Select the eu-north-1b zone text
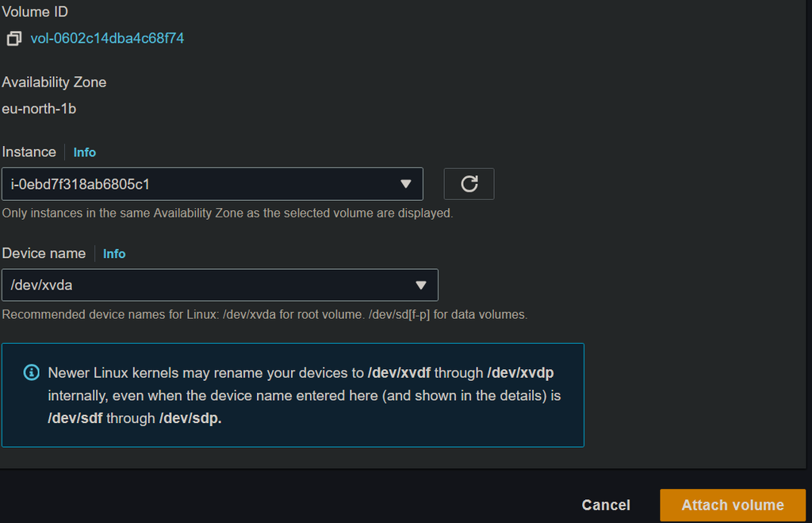The height and width of the screenshot is (523, 812). (39, 109)
